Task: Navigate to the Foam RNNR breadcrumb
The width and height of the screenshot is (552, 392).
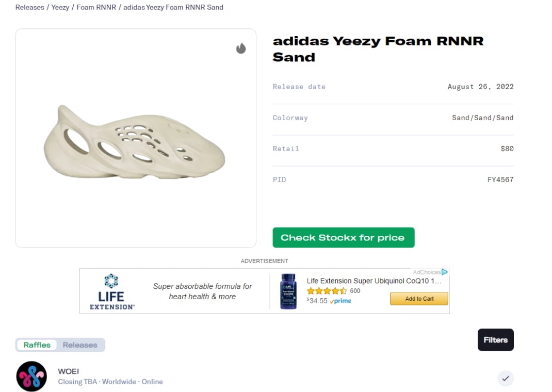Action: (x=96, y=8)
